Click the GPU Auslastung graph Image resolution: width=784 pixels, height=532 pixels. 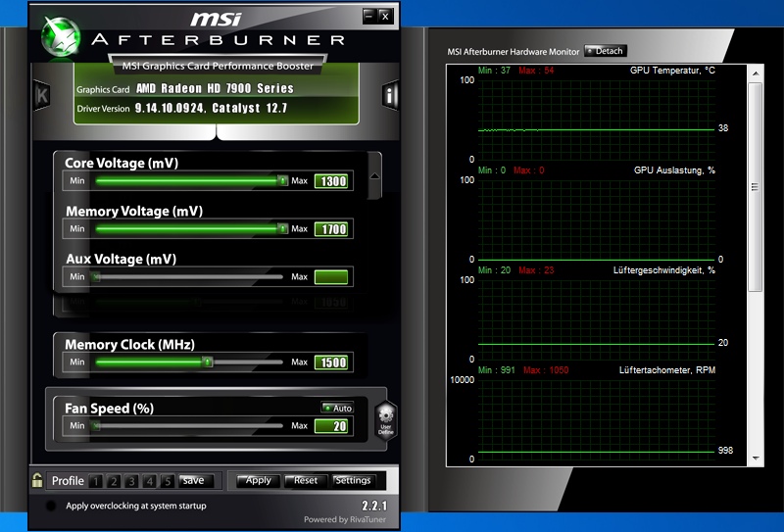596,220
